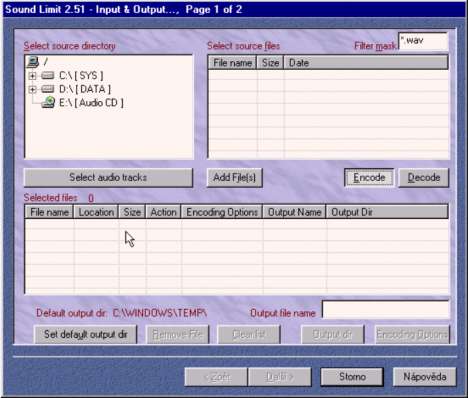The width and height of the screenshot is (468, 398).
Task: Click the Filter mask input field
Action: 423,41
